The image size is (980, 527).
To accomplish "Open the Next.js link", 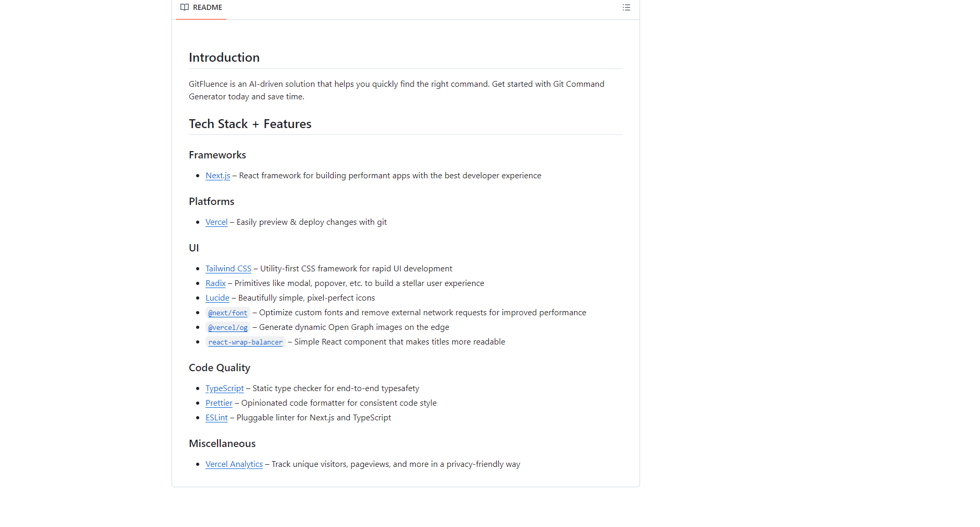I will tap(218, 176).
